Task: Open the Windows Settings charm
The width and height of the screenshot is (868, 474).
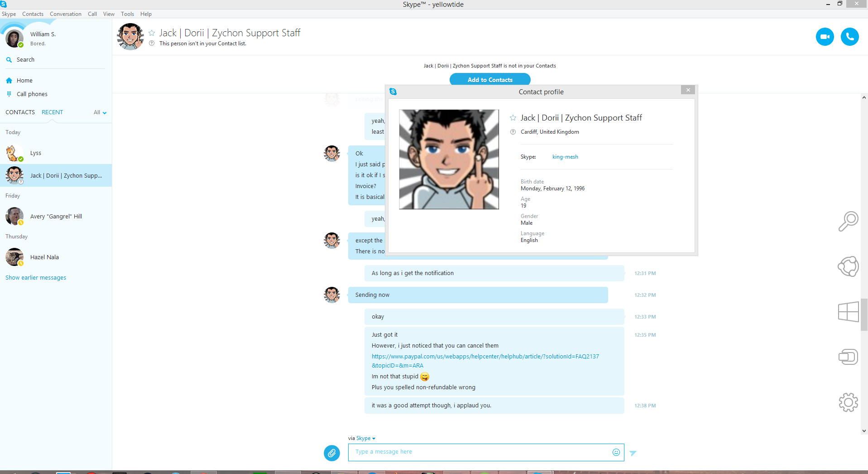Action: (x=848, y=402)
